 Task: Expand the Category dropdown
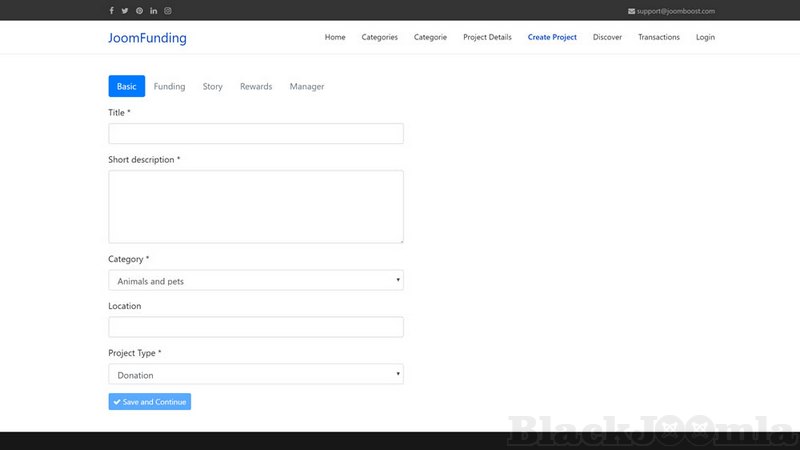coord(255,281)
